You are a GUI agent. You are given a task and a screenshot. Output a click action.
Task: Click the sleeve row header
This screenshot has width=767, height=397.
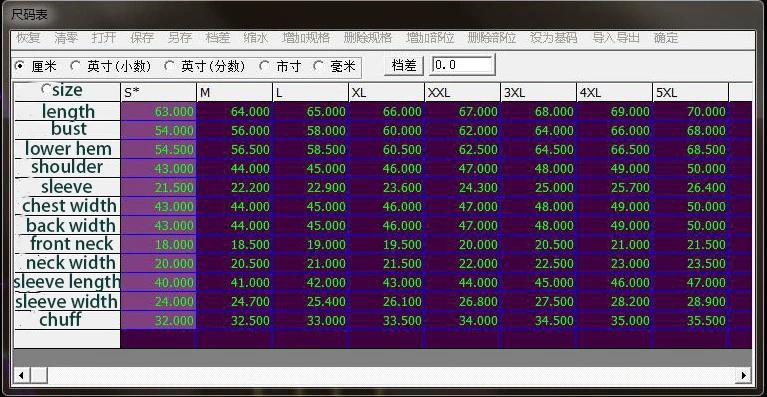click(x=68, y=187)
